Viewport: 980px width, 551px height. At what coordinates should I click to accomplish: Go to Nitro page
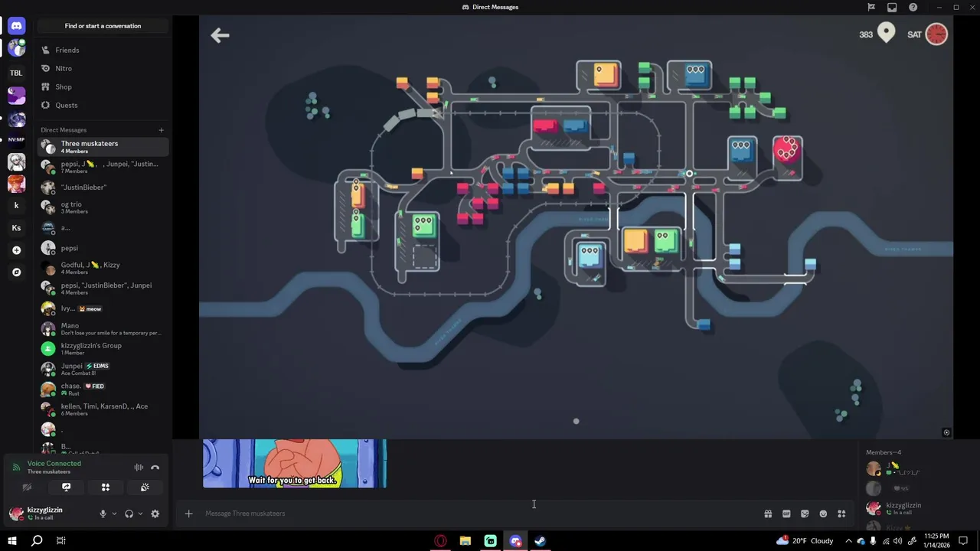click(x=103, y=68)
